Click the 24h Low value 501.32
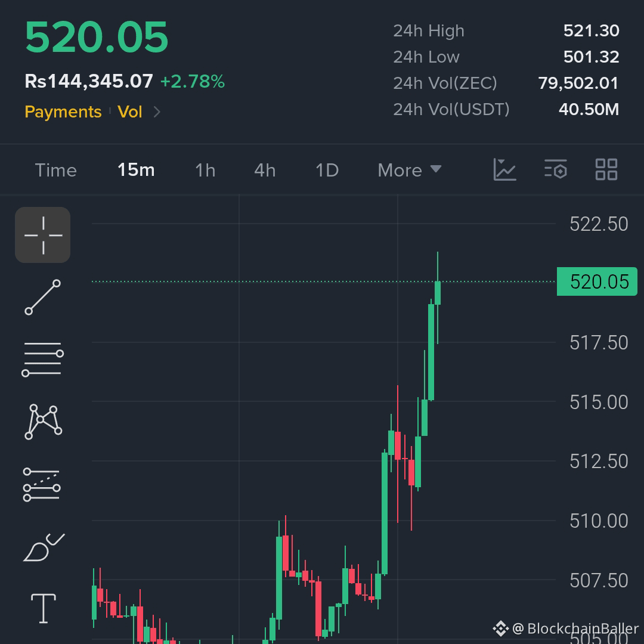The image size is (644, 644). click(x=591, y=57)
